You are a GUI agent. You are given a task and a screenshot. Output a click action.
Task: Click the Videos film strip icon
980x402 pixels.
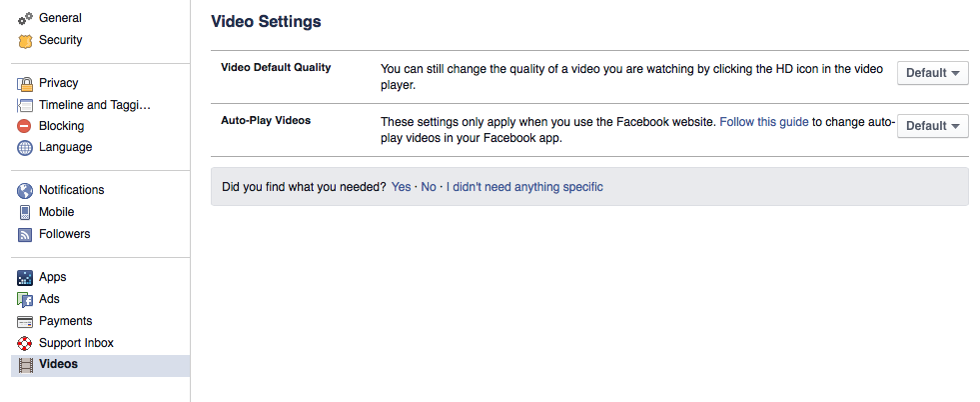click(x=25, y=364)
